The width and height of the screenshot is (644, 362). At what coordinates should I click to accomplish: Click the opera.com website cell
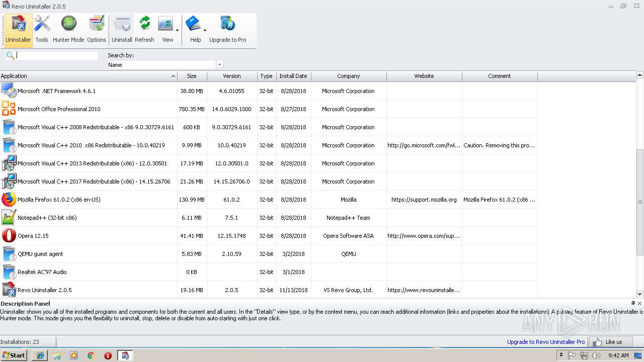(x=424, y=236)
